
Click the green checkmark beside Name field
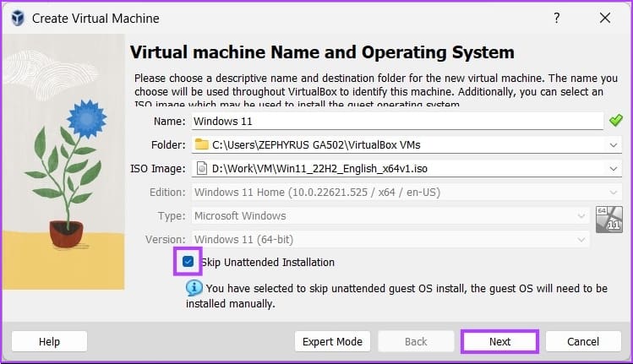click(x=615, y=120)
